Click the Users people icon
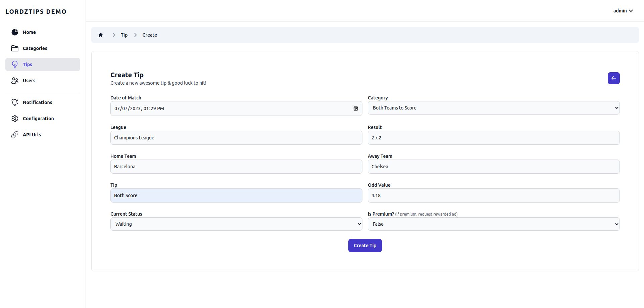 (x=15, y=81)
